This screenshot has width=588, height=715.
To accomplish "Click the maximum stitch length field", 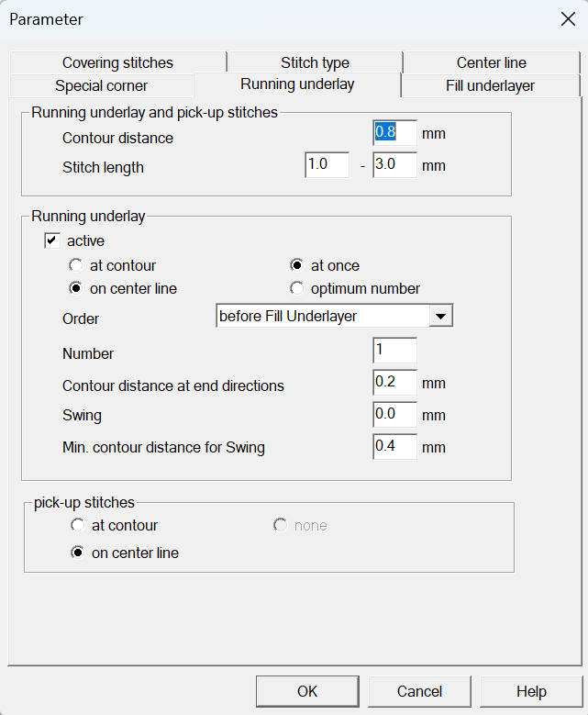I will (x=394, y=166).
